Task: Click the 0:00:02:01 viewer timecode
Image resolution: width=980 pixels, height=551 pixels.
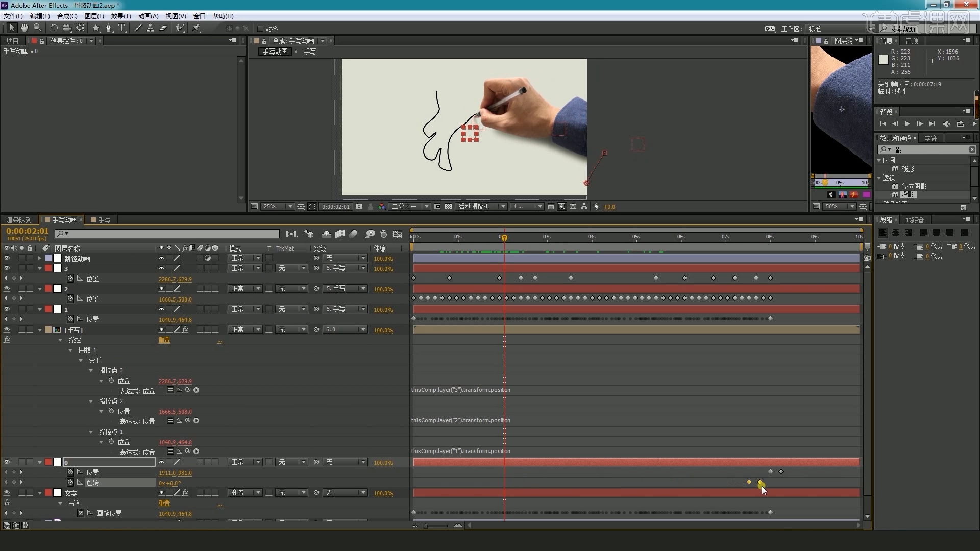Action: [x=336, y=207]
